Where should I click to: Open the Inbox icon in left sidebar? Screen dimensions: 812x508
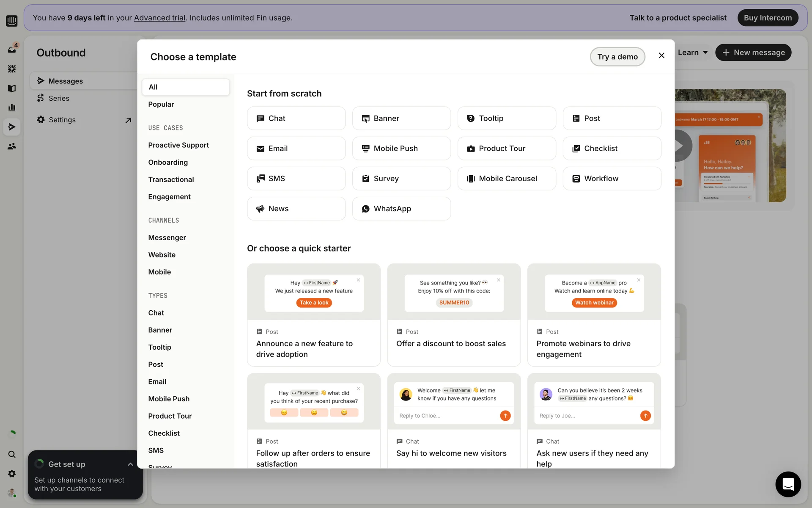click(x=12, y=50)
